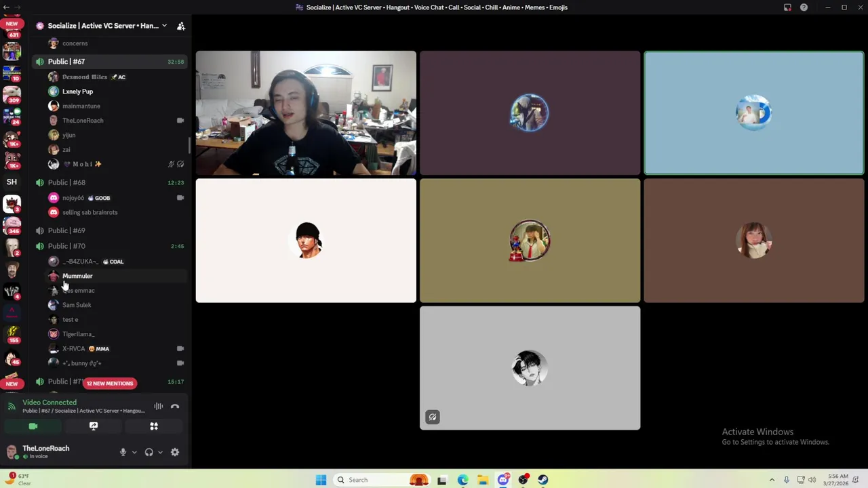Click the Video Connected status text
Screen dimensions: 868x488
point(50,403)
